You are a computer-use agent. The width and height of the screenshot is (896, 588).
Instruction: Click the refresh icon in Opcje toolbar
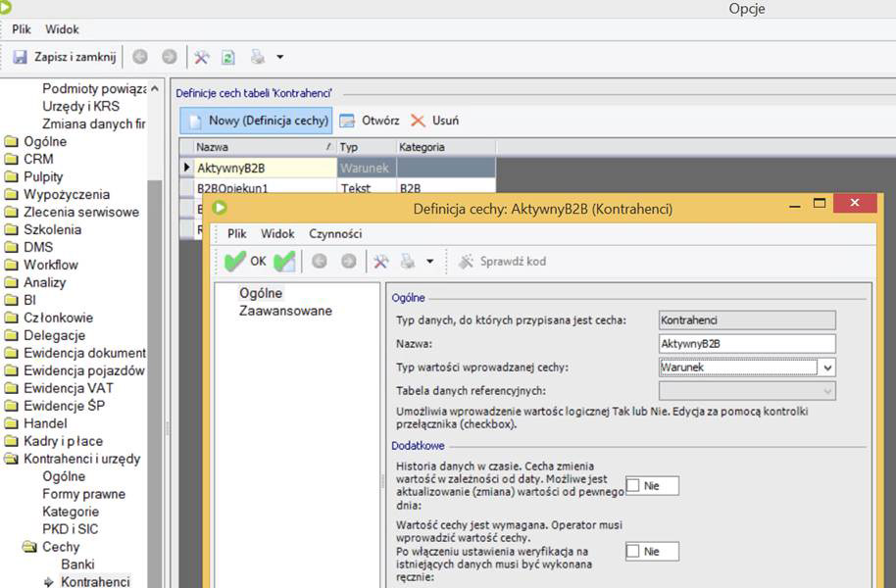[x=227, y=58]
